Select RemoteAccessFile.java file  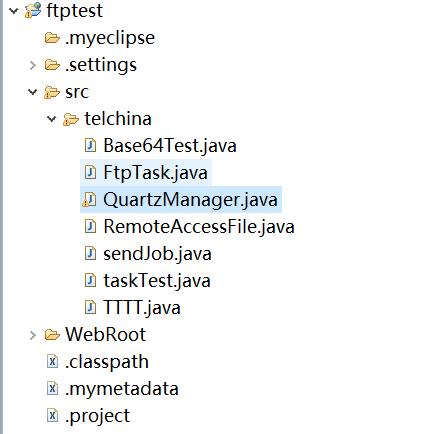[199, 227]
